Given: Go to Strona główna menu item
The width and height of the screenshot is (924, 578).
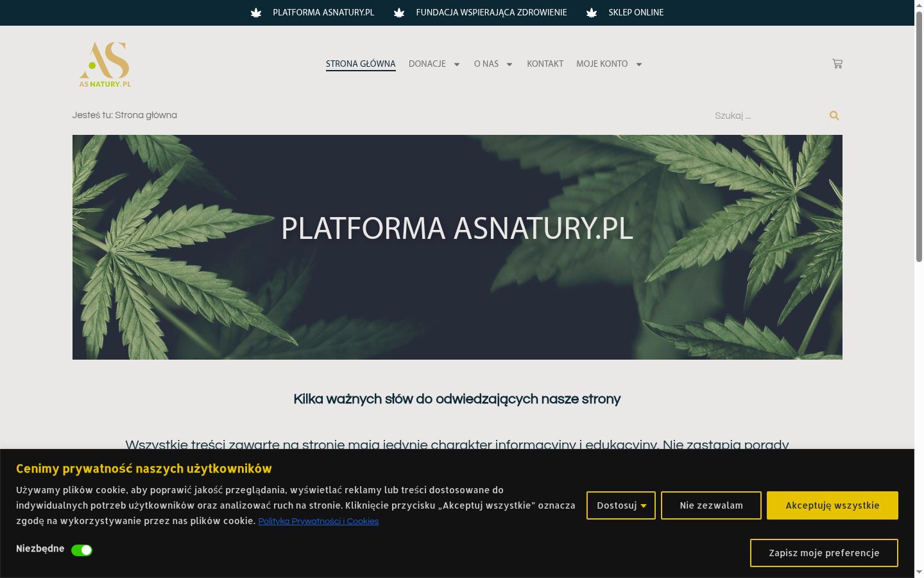Looking at the screenshot, I should [361, 64].
